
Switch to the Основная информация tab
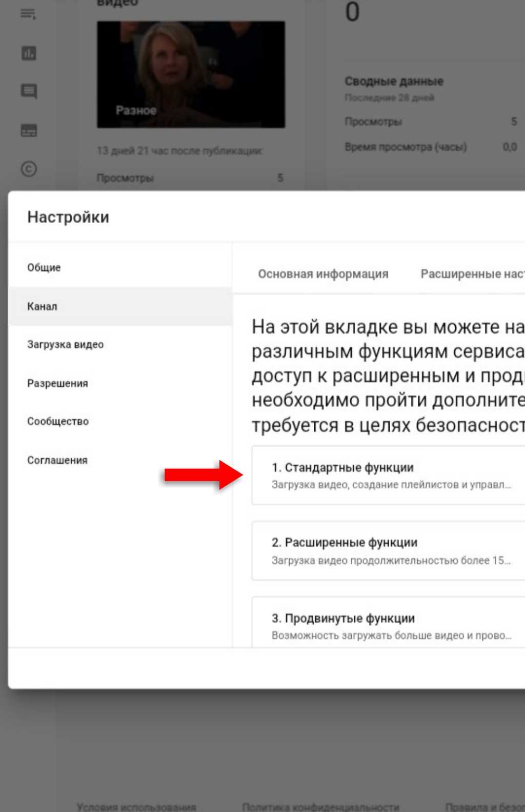323,274
